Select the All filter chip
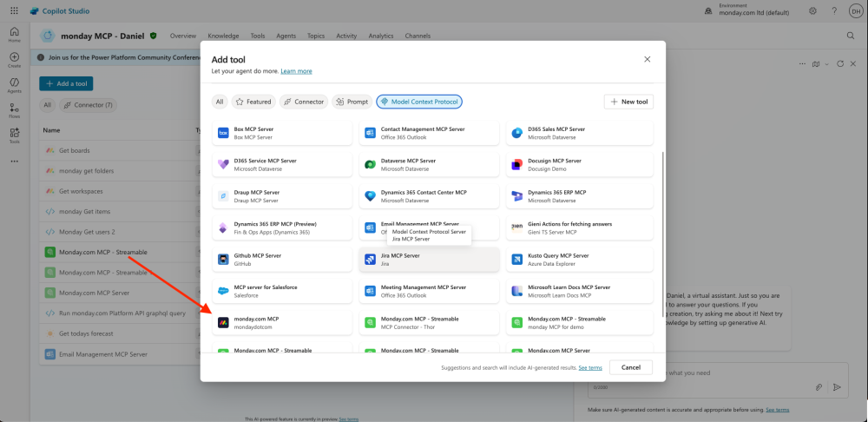This screenshot has width=868, height=422. (220, 102)
